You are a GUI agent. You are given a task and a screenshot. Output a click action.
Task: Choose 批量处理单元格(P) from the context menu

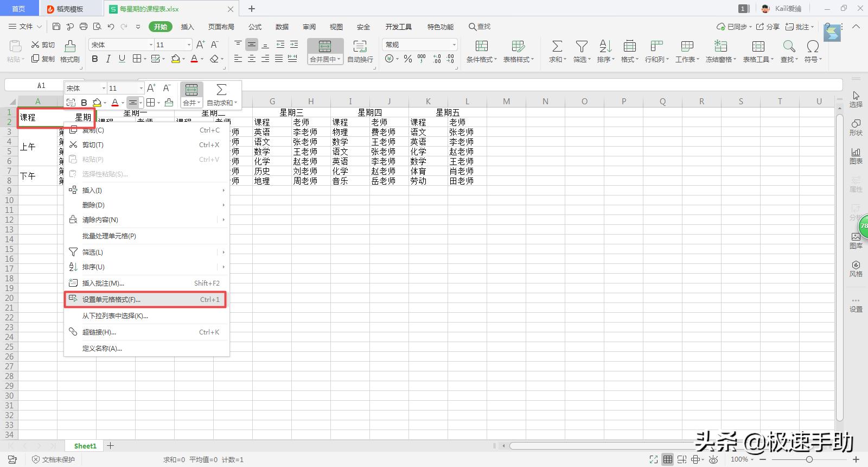[x=146, y=236]
